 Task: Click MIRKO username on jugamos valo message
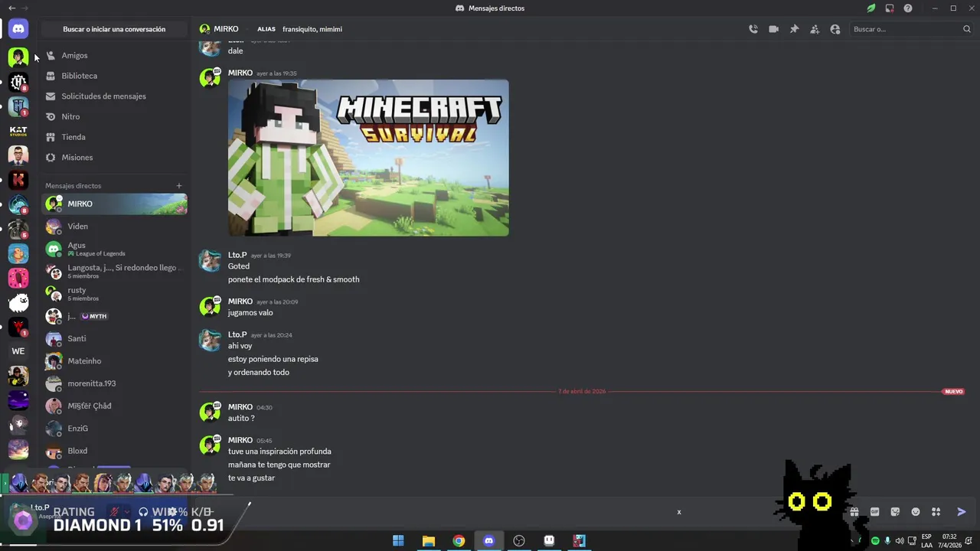(x=240, y=302)
